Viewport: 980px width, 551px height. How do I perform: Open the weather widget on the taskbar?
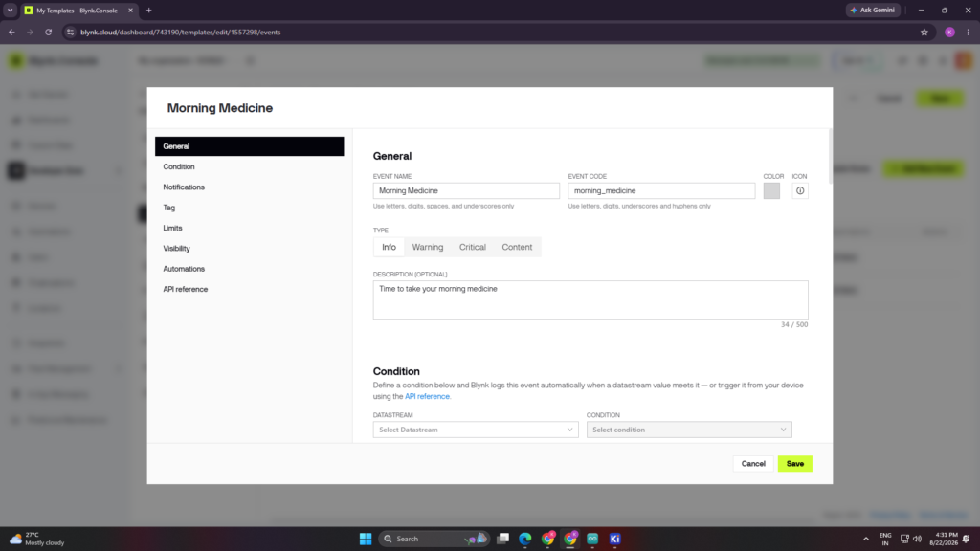[37, 539]
